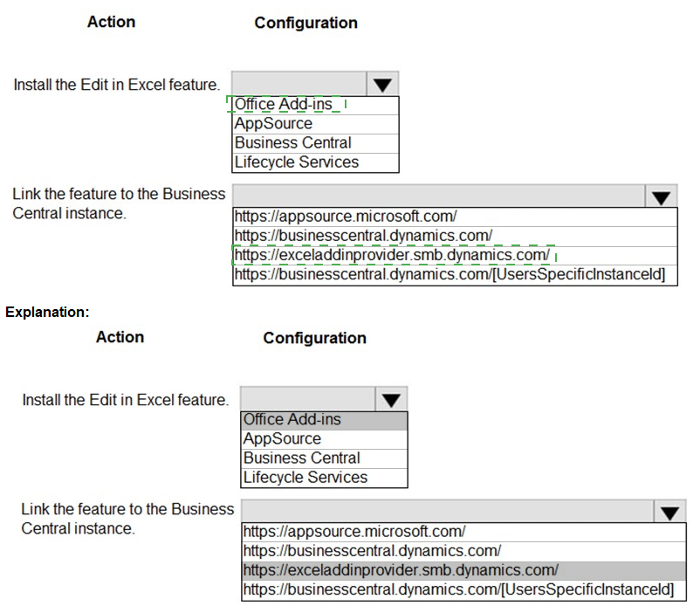700x606 pixels.
Task: Click the empty install combo field in Explanation
Action: 307,399
